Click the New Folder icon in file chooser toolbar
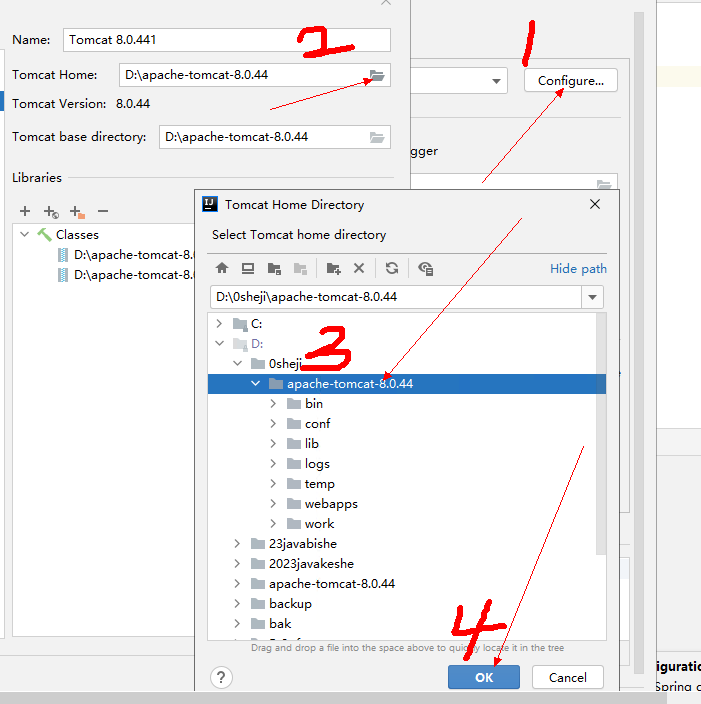 pyautogui.click(x=333, y=268)
